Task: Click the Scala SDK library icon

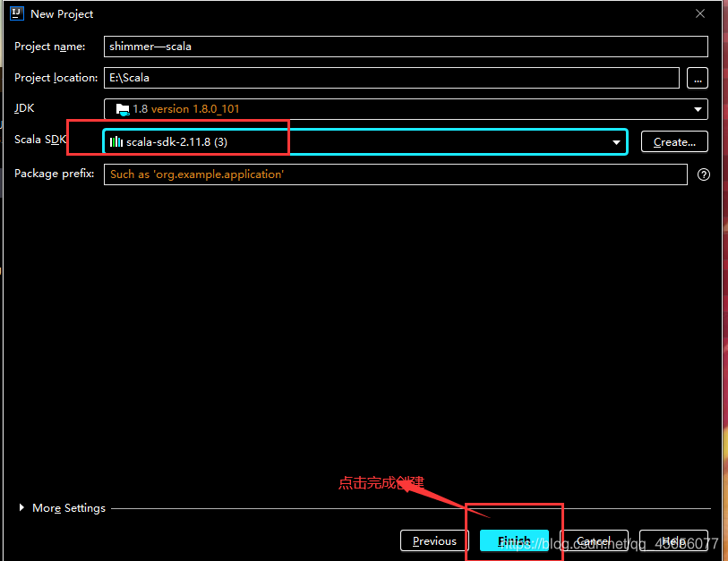Action: (116, 142)
